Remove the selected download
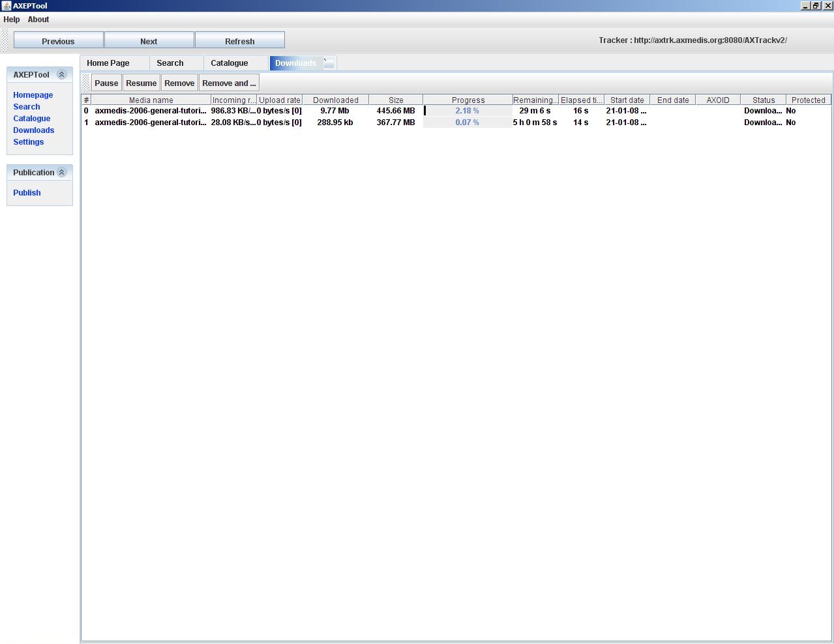Viewport: 834px width, 644px height. click(x=179, y=82)
